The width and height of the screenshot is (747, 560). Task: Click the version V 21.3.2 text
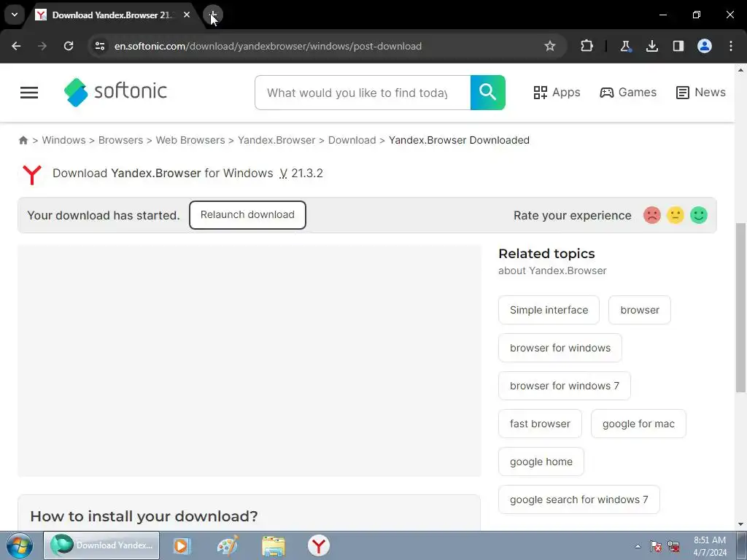tap(301, 174)
